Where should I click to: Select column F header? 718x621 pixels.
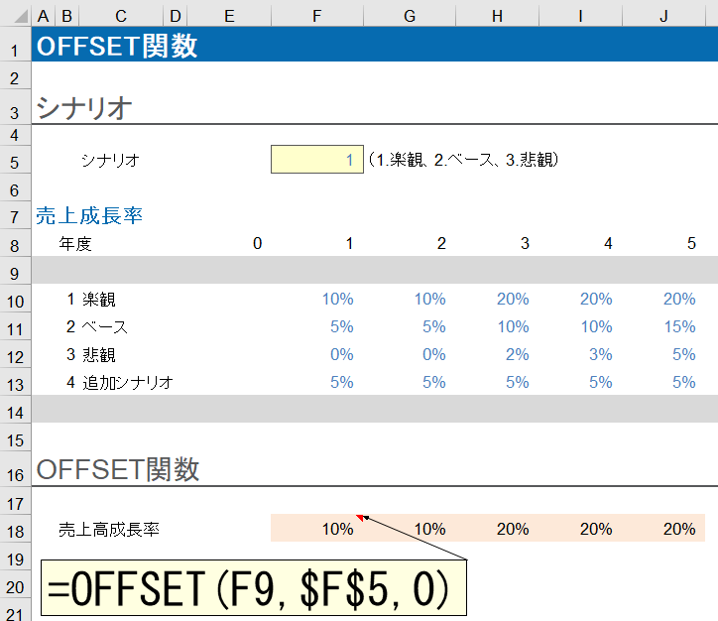pos(317,16)
